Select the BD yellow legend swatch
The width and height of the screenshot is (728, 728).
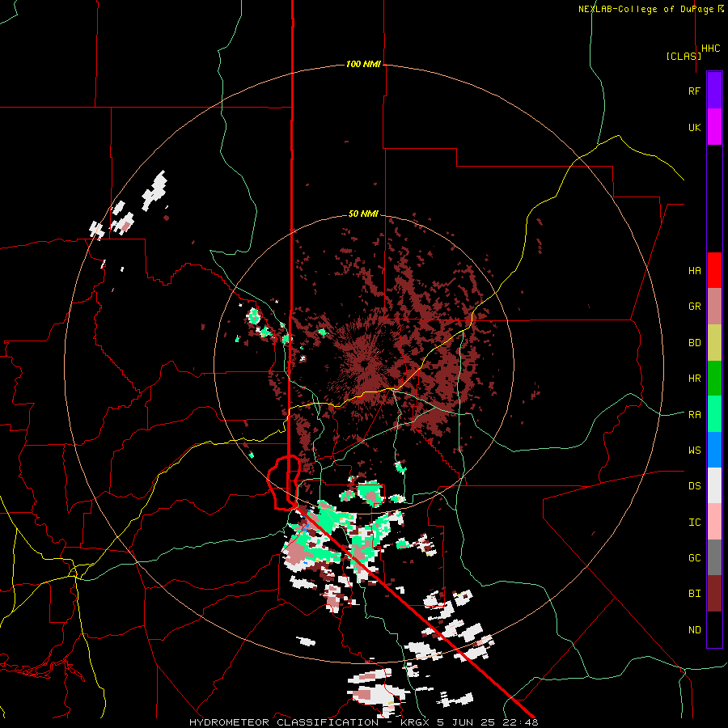click(714, 343)
